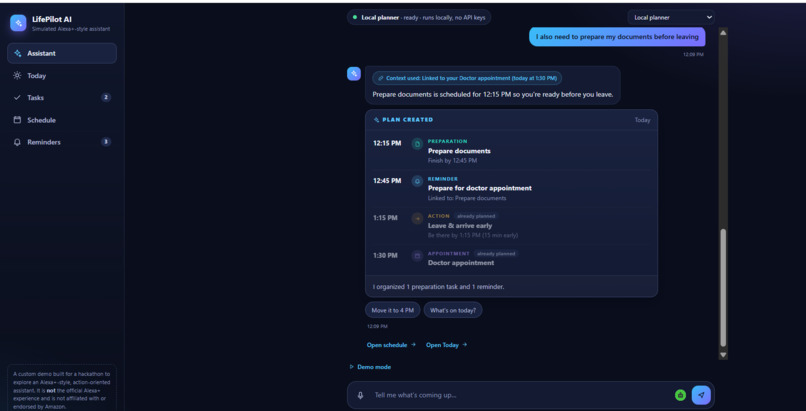Click the Today label in plan header
This screenshot has width=806, height=411.
[x=642, y=120]
